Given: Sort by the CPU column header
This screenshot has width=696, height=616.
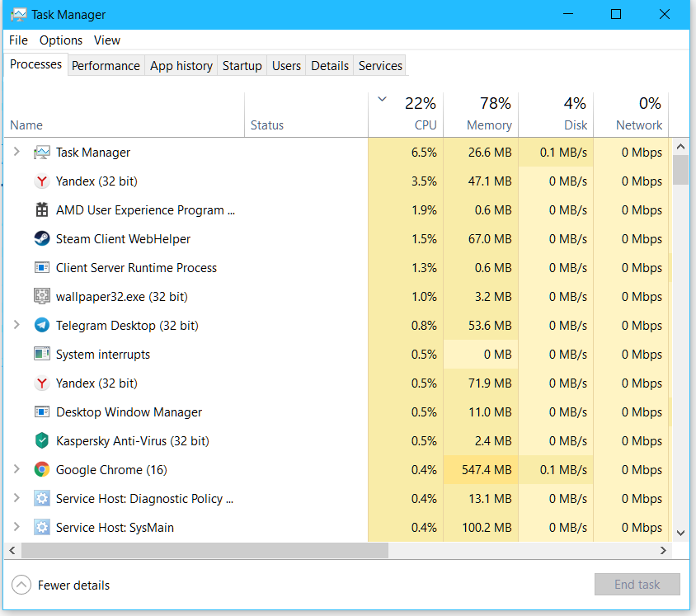Looking at the screenshot, I should (x=406, y=115).
